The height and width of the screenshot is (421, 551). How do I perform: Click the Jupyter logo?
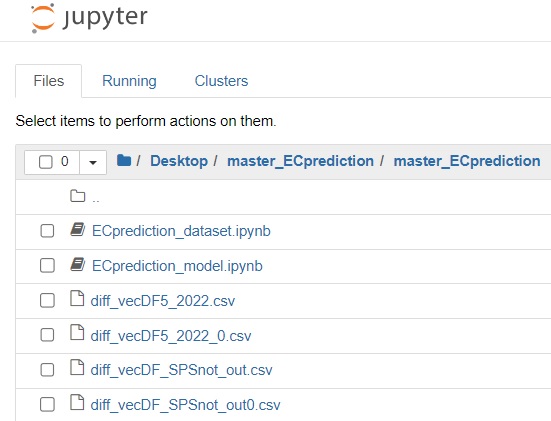(x=89, y=18)
